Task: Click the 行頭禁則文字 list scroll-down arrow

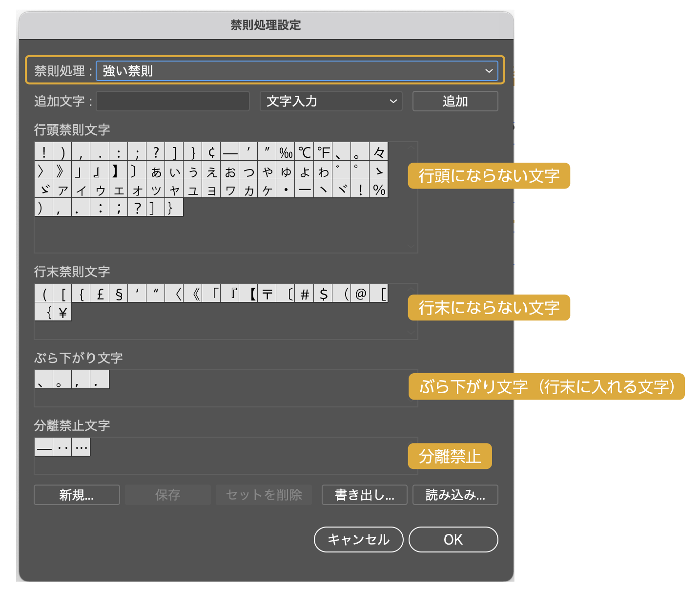Action: (x=411, y=246)
